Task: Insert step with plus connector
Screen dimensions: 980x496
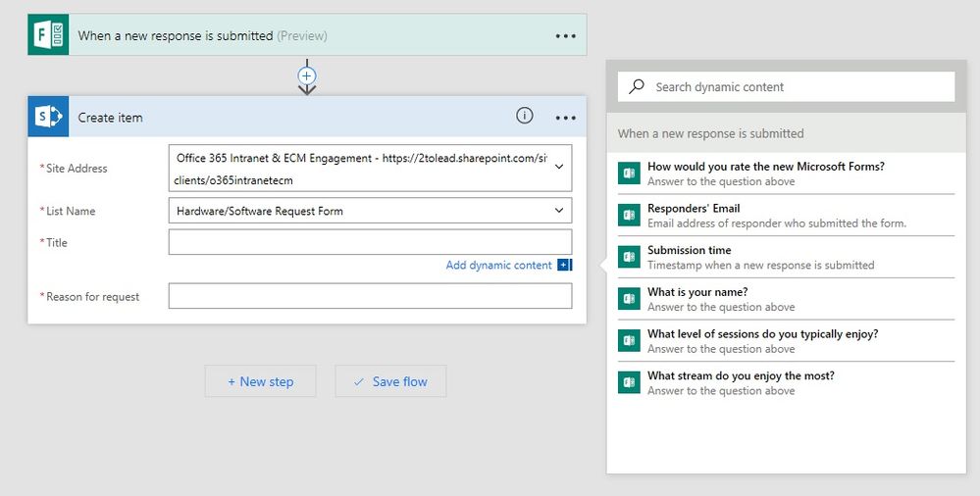Action: (306, 75)
